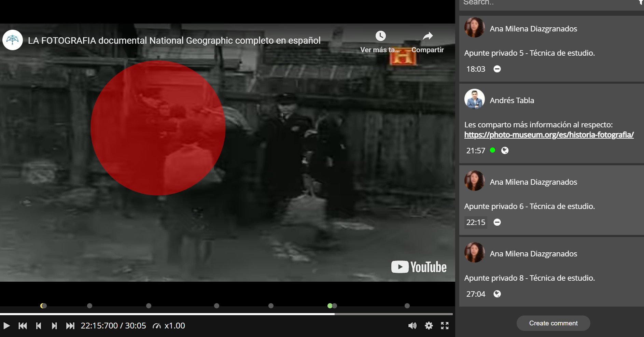Image resolution: width=644 pixels, height=337 pixels.
Task: Select the Apunte privado 5 comment text
Action: point(529,53)
